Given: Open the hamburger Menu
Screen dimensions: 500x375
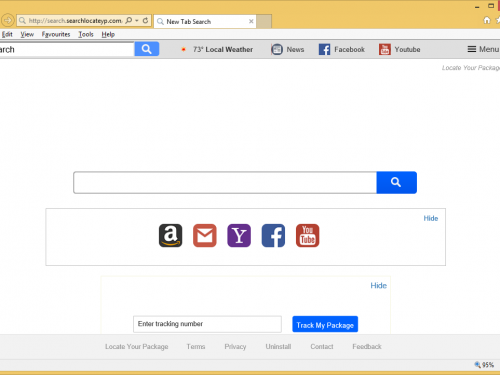Looking at the screenshot, I should click(x=483, y=49).
